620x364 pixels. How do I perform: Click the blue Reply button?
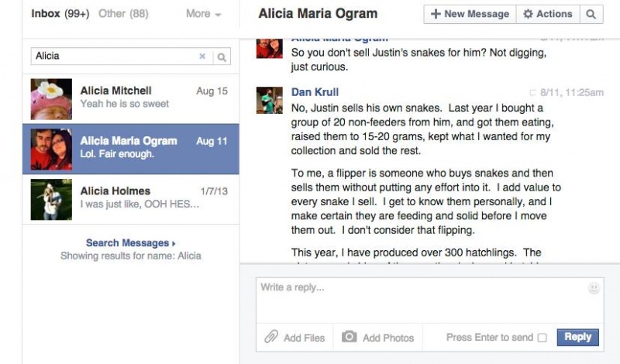577,337
